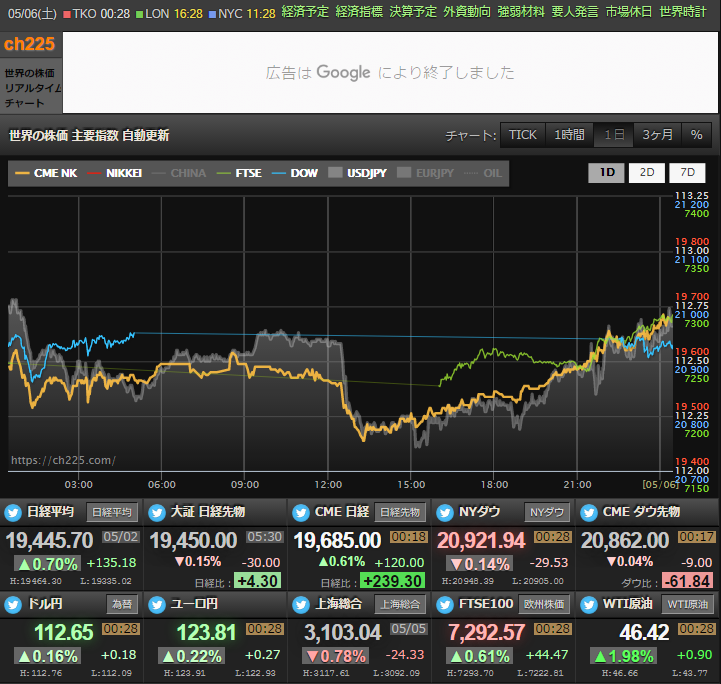
Task: Click the Twitter icon beside 日経平均
Action: [x=13, y=513]
